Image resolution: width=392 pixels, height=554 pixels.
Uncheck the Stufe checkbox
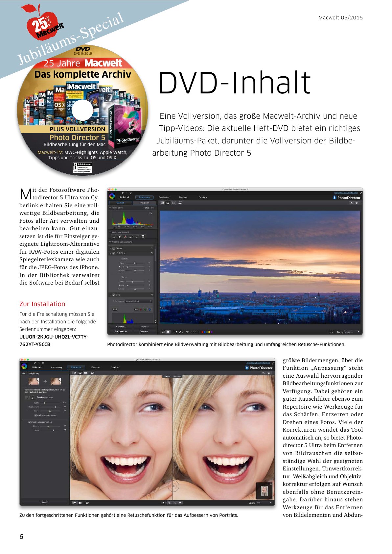pos(114,295)
